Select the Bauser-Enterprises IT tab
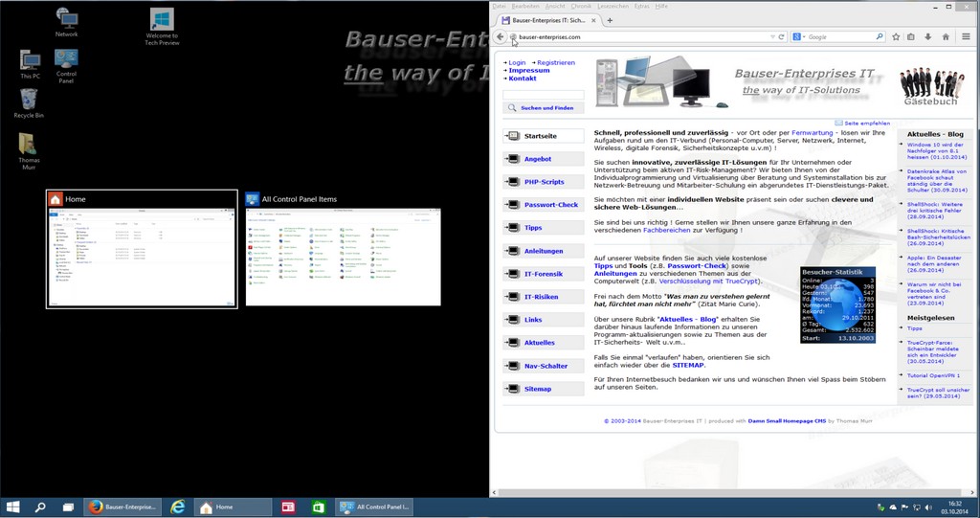 click(548, 20)
